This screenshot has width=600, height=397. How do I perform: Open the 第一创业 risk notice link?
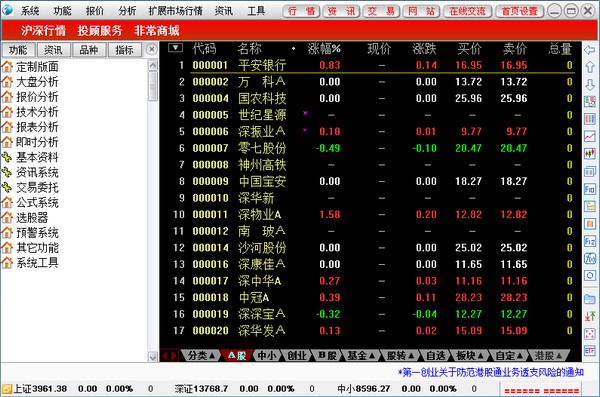pos(491,372)
